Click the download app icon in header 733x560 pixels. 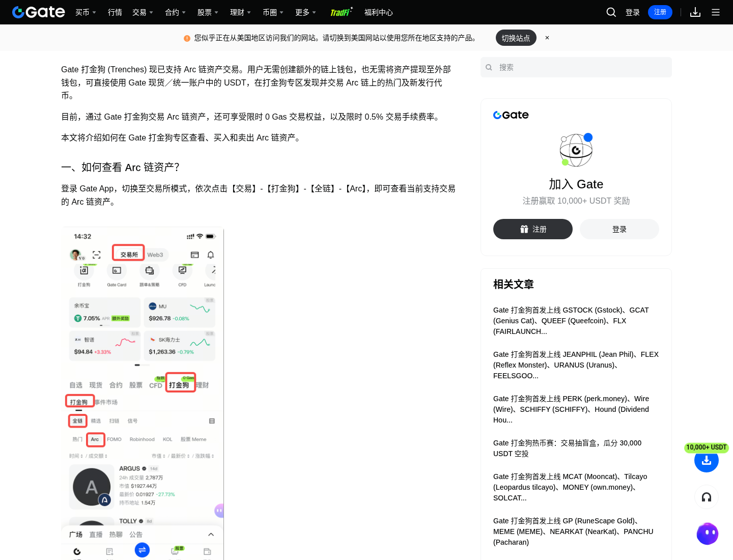pos(695,12)
